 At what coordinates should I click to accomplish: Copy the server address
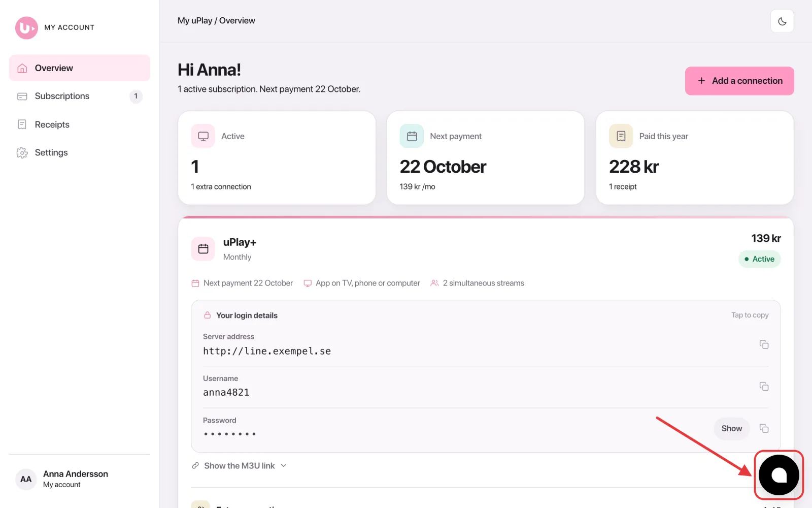pyautogui.click(x=764, y=344)
